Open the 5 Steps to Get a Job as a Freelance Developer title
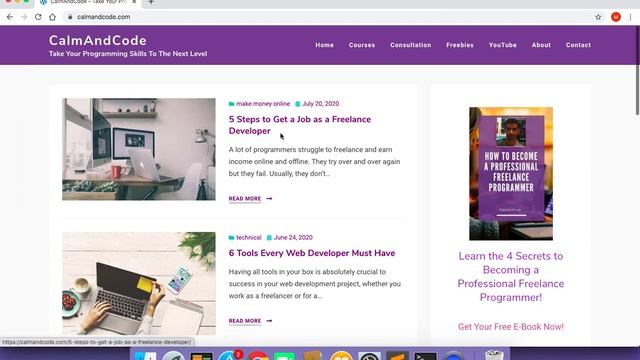This screenshot has width=640, height=360. pos(300,125)
